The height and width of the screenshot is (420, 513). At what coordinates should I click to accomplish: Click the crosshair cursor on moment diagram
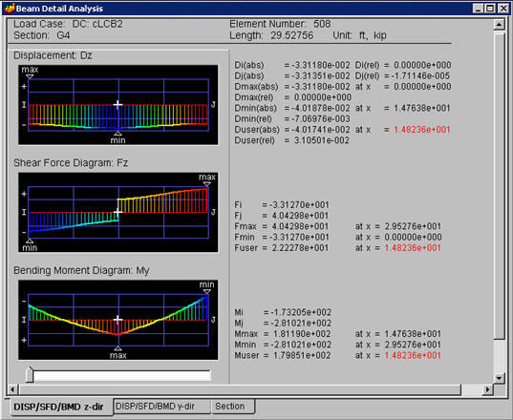[x=118, y=320]
